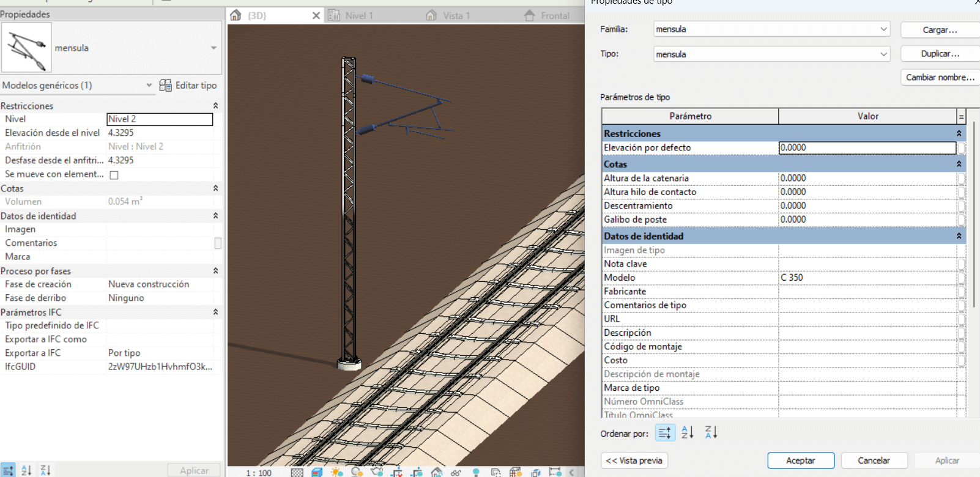The width and height of the screenshot is (980, 477).
Task: Collapse Cotas group in type dialog
Action: [959, 164]
